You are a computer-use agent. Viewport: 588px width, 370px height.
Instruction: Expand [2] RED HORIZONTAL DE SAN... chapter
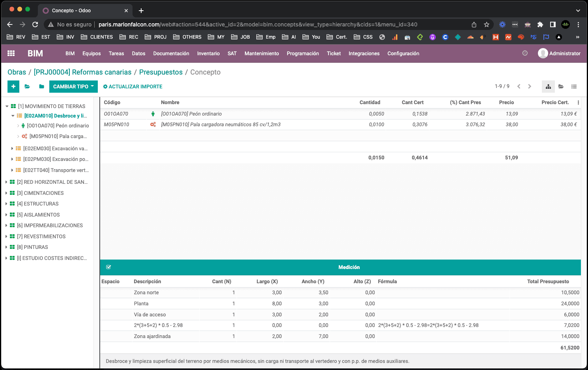(x=6, y=182)
